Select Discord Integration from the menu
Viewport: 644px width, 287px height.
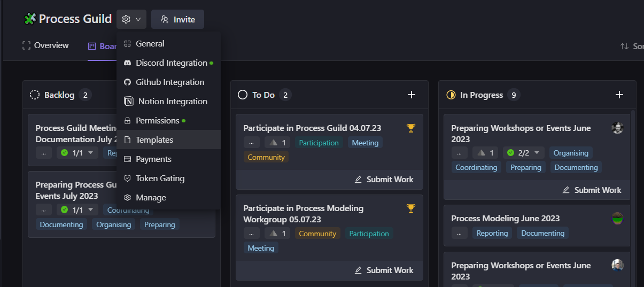[x=171, y=63]
